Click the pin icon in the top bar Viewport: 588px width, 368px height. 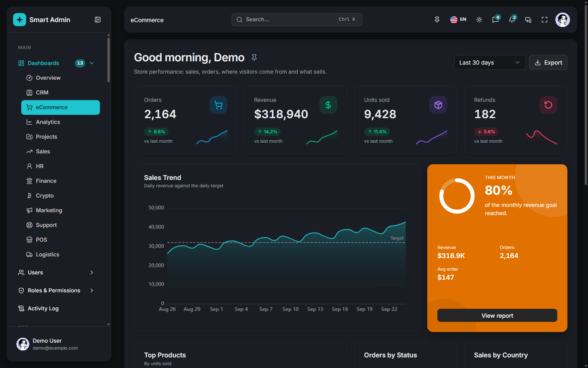coord(437,20)
